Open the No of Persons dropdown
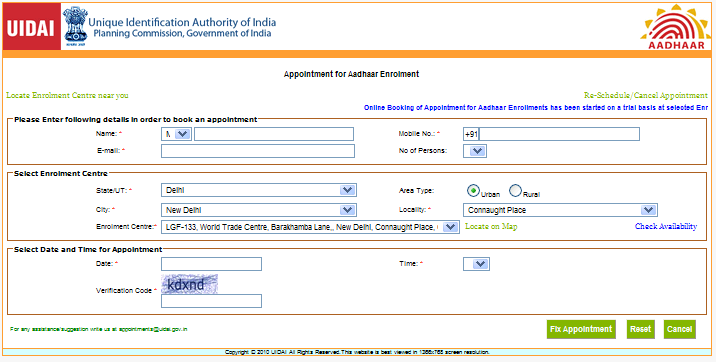 (x=475, y=151)
